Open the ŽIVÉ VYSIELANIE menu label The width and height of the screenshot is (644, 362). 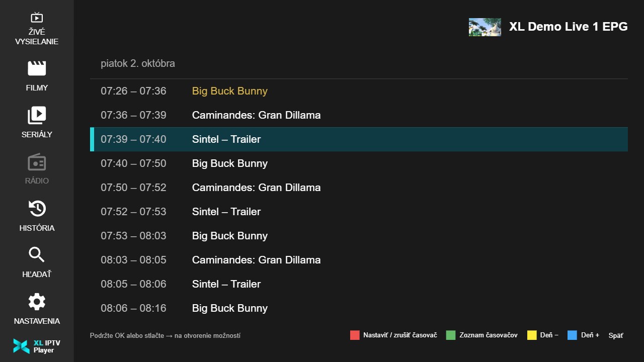[37, 37]
